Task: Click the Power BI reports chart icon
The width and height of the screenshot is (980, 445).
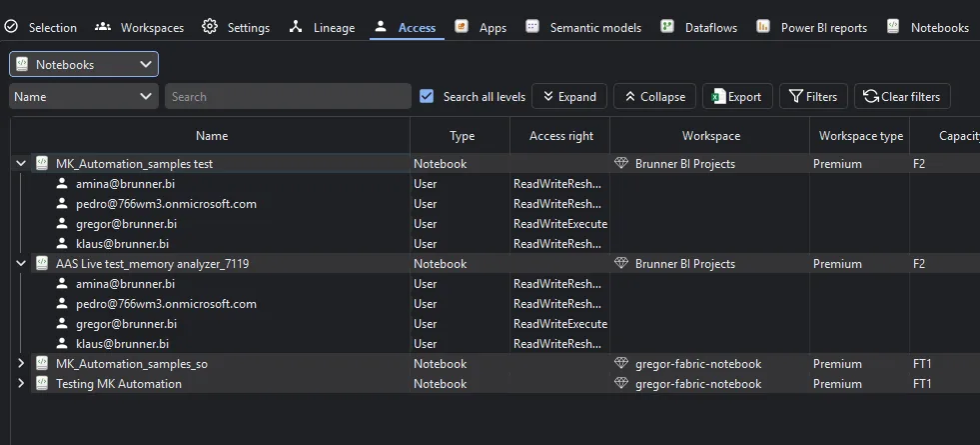Action: tap(762, 26)
